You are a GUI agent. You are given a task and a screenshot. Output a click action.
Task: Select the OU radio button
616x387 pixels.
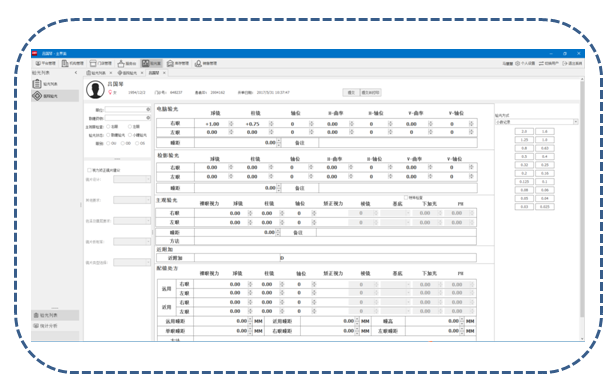point(108,143)
